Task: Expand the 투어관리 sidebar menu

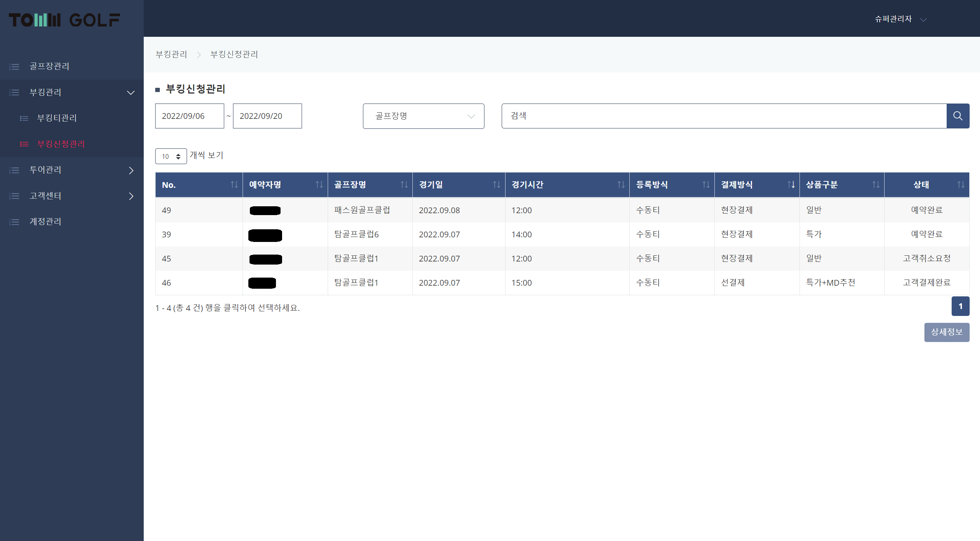Action: click(x=131, y=170)
